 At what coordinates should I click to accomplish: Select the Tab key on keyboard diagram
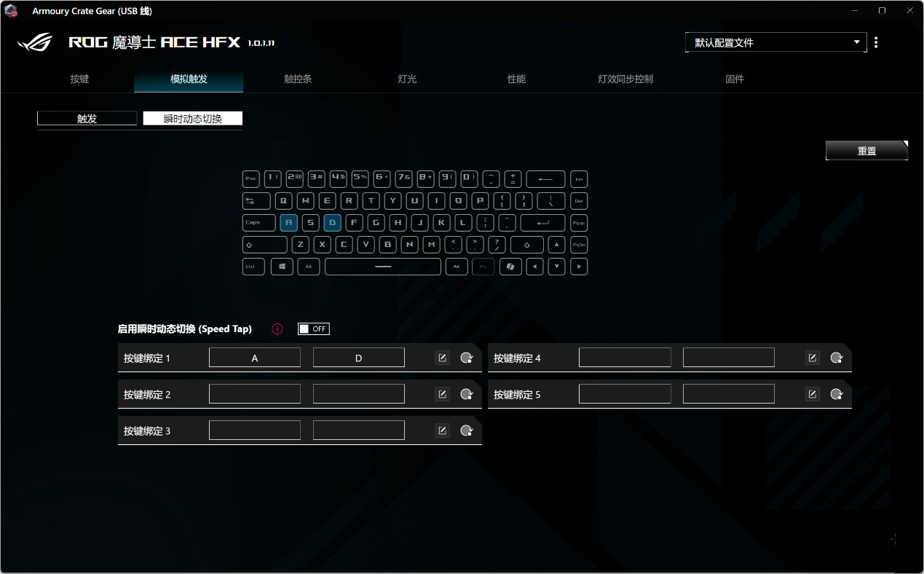click(256, 201)
